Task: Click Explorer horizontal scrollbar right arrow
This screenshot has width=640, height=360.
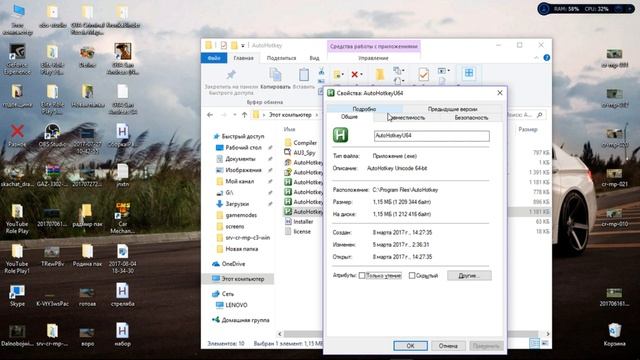Action: 548,334
